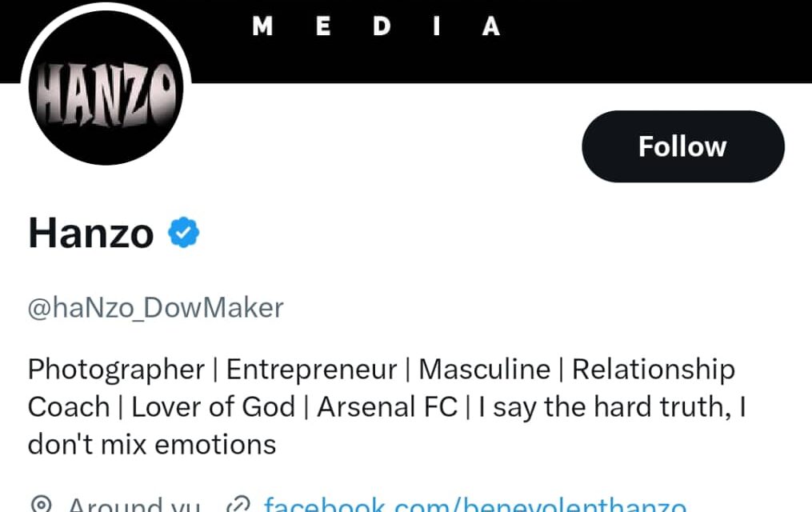This screenshot has width=812, height=512.
Task: Click the display name Hanzo
Action: coord(90,232)
